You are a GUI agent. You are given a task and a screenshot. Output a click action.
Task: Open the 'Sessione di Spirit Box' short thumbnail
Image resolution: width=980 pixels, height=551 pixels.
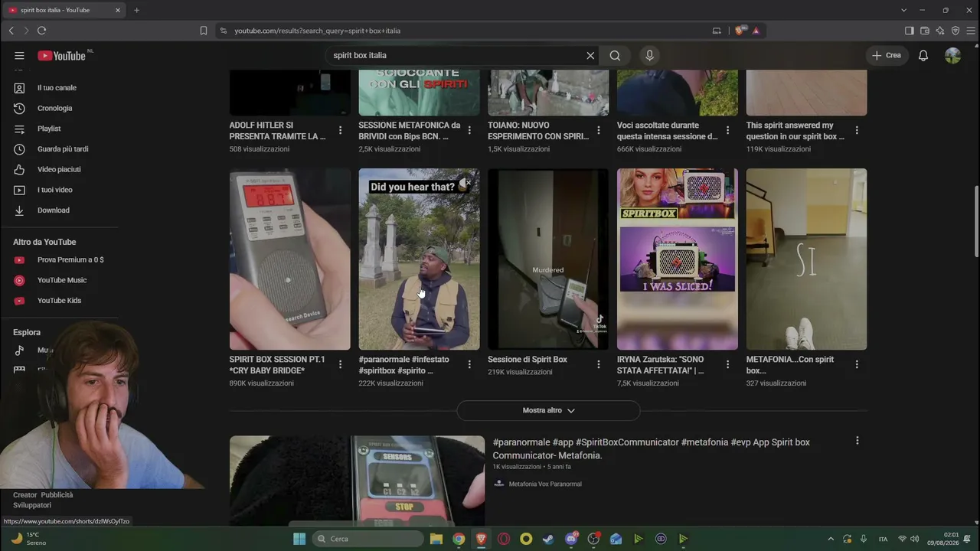pos(548,259)
